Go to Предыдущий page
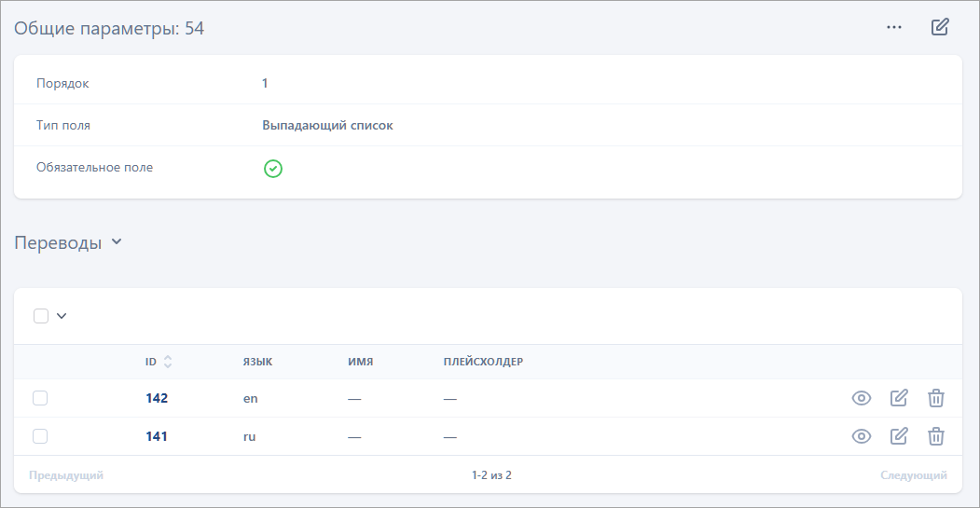Image resolution: width=980 pixels, height=508 pixels. 66,475
